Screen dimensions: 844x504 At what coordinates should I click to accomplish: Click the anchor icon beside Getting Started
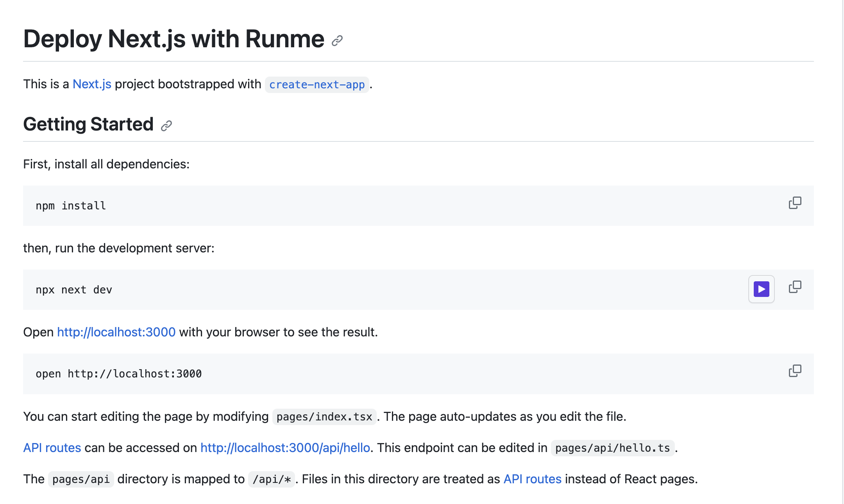pos(166,126)
